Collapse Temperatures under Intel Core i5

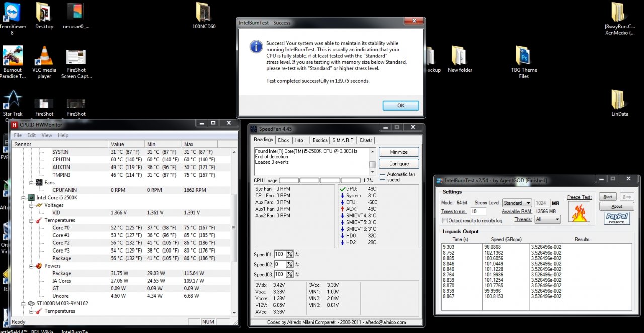[x=31, y=220]
